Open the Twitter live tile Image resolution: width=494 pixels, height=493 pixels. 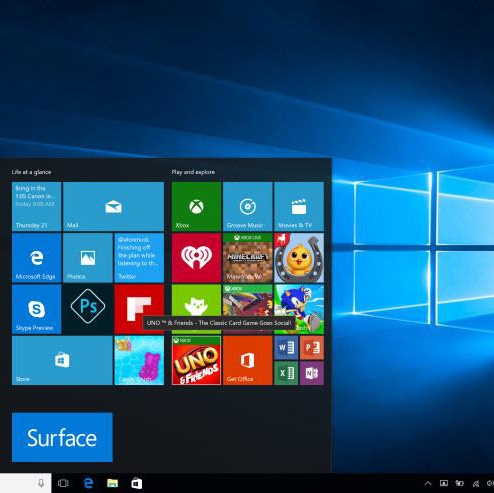tap(139, 258)
